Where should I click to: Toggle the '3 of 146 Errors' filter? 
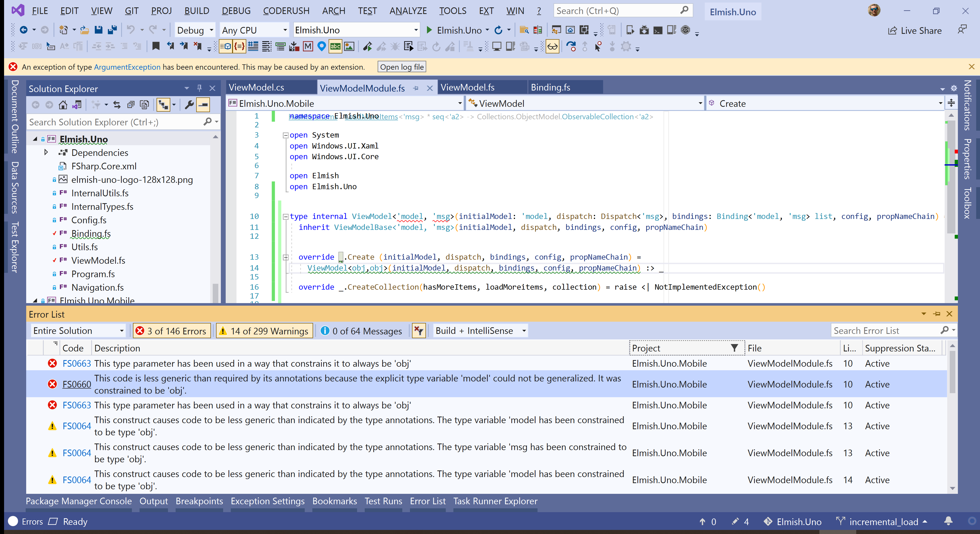[x=172, y=330]
